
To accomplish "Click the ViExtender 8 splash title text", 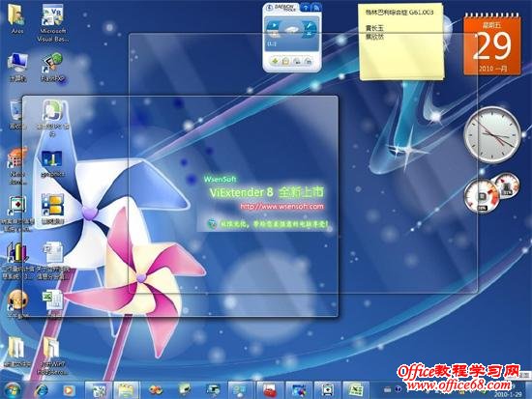I will [x=266, y=192].
